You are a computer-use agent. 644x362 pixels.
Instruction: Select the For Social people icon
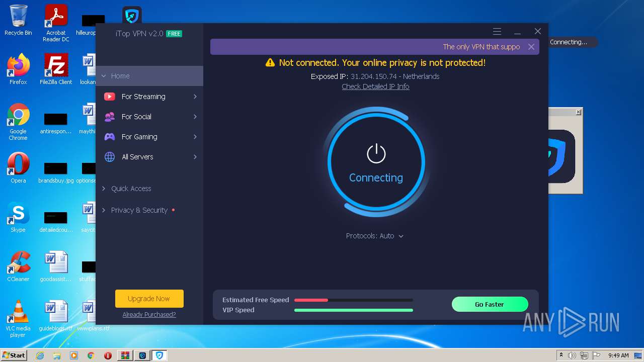pyautogui.click(x=110, y=117)
